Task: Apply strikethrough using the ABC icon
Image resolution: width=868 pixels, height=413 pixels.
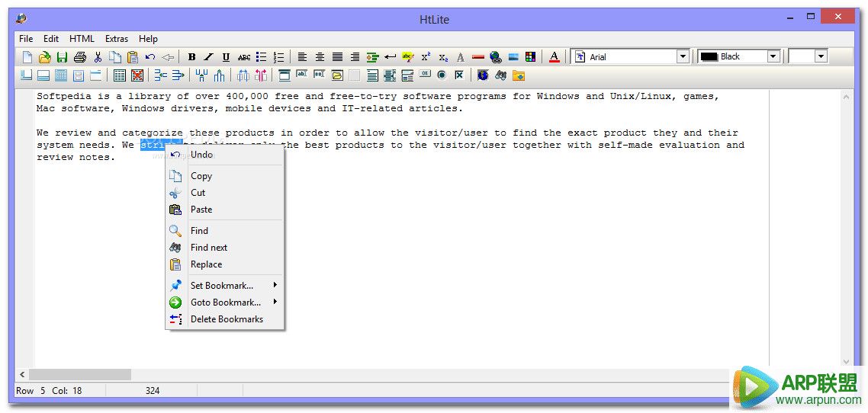Action: (243, 57)
